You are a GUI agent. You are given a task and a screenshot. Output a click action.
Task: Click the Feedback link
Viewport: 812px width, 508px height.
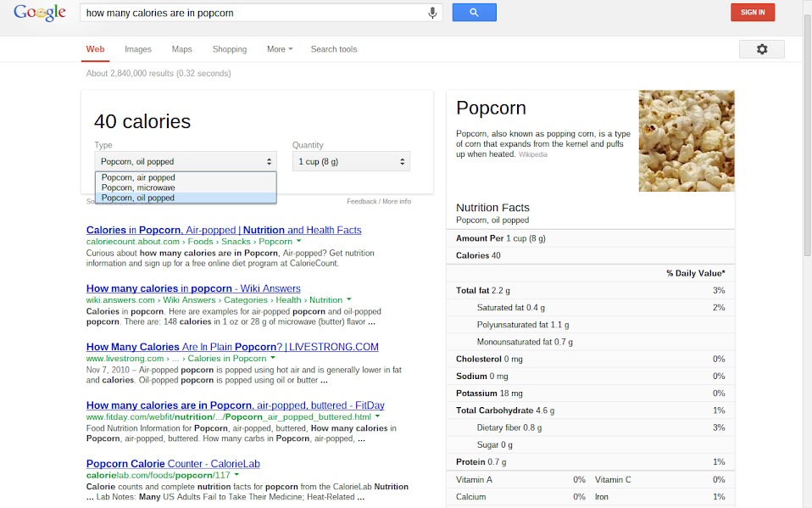pyautogui.click(x=361, y=201)
